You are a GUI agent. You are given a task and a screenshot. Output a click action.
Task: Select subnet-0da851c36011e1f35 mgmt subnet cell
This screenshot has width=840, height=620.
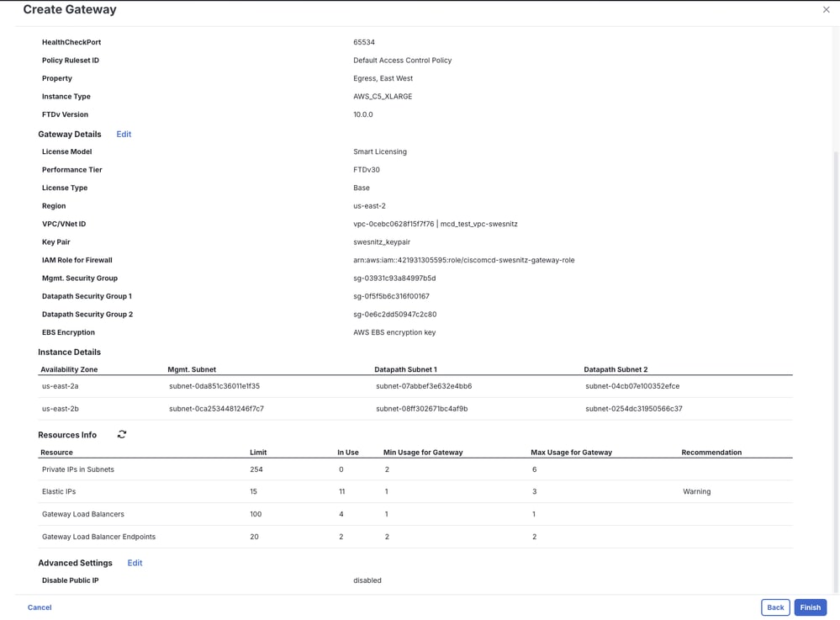pos(214,386)
